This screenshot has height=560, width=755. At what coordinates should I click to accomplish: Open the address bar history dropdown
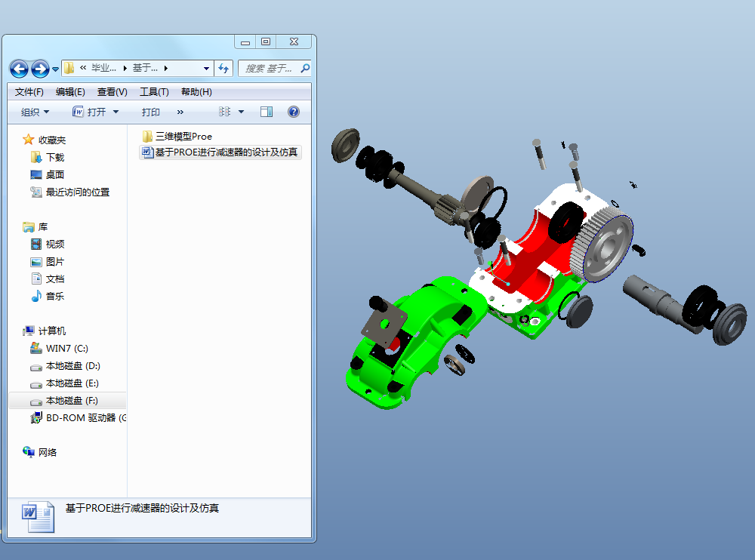click(206, 69)
